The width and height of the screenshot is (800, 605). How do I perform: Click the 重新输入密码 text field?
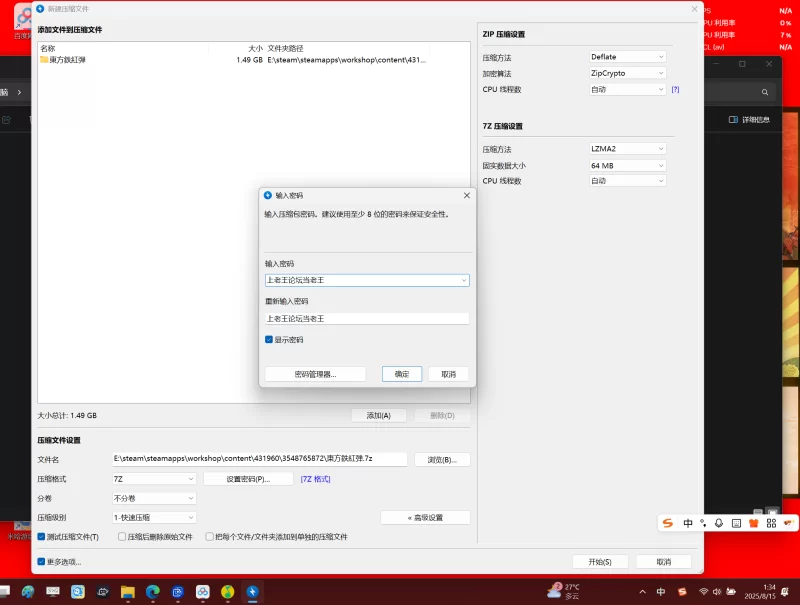point(367,318)
